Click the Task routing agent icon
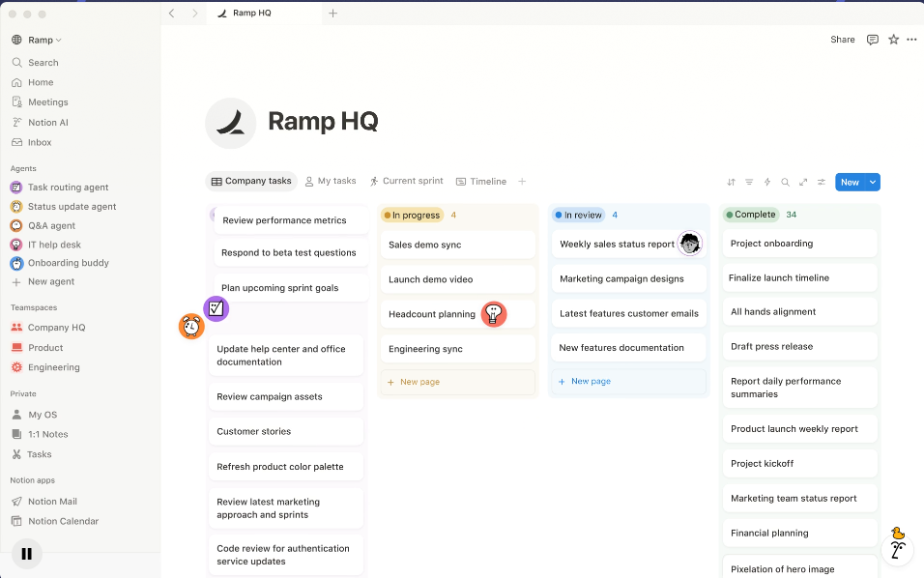 [16, 188]
